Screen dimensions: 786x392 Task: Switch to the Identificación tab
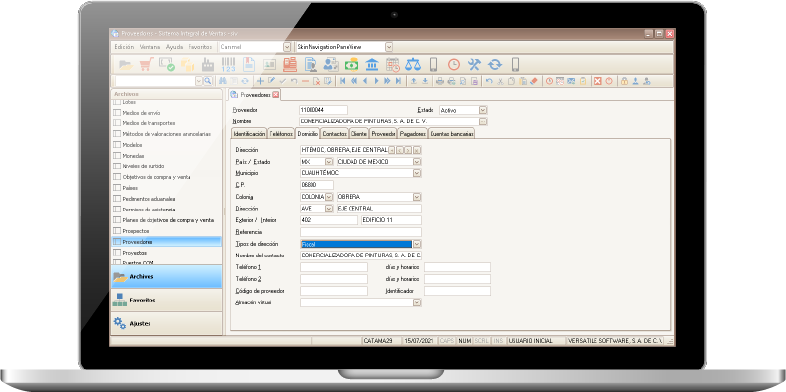click(x=249, y=134)
